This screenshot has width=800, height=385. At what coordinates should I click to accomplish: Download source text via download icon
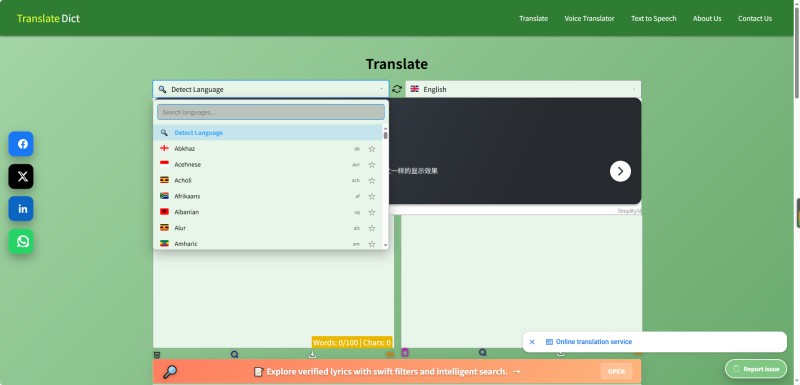[x=312, y=354]
